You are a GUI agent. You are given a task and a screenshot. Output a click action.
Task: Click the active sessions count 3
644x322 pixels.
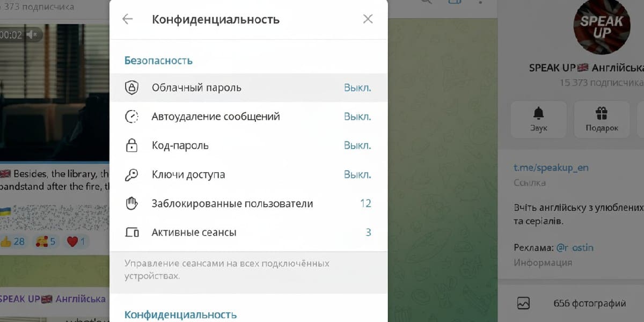pos(368,232)
